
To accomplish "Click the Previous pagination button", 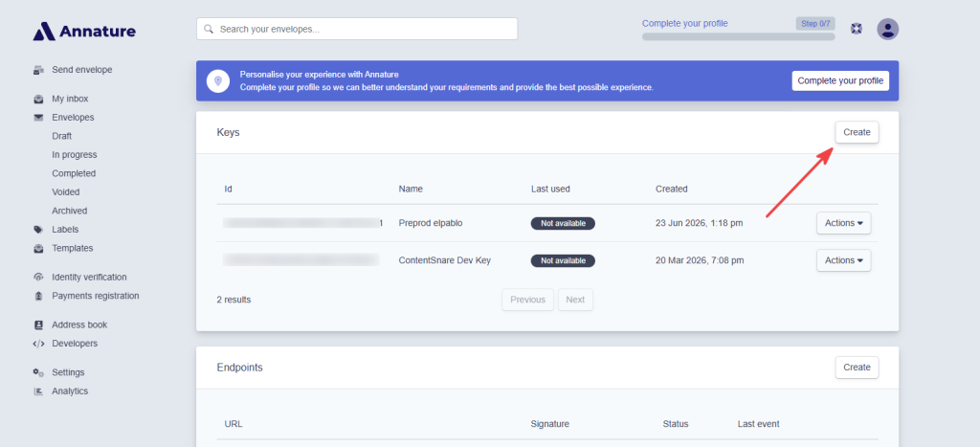I will coord(527,301).
